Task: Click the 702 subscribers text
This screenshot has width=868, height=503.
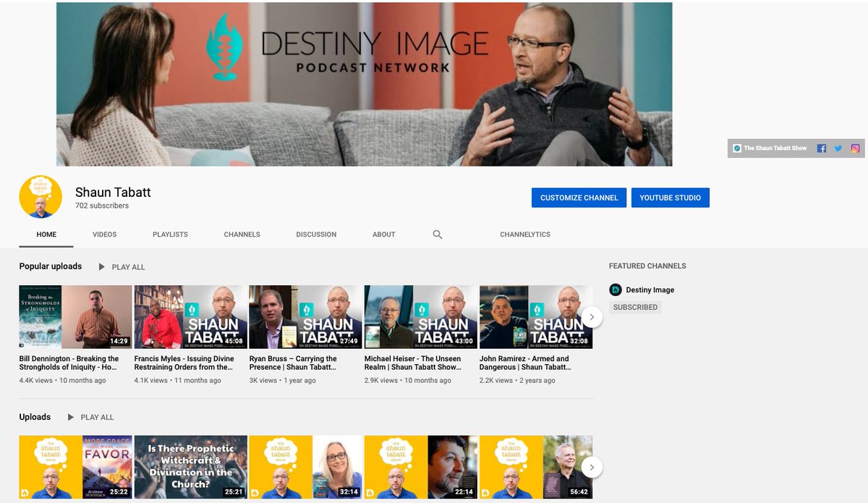Action: (102, 206)
